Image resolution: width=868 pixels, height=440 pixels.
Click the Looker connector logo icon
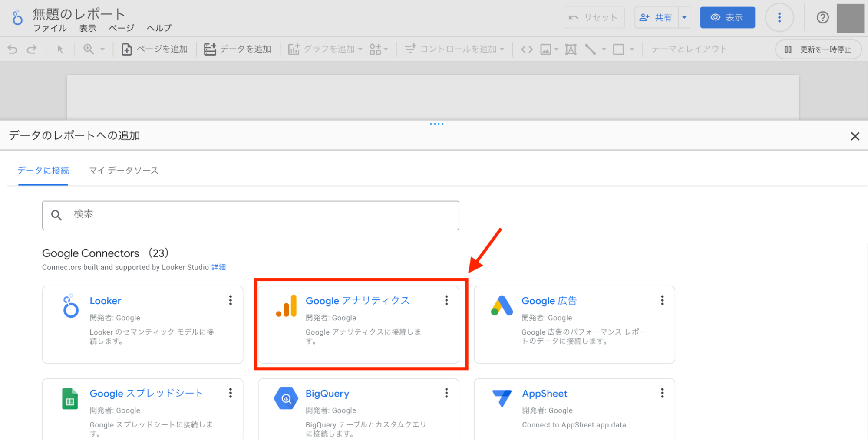coord(70,306)
